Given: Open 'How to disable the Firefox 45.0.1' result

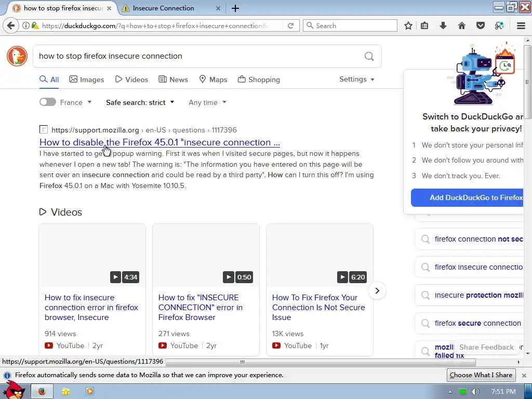Looking at the screenshot, I should (x=159, y=142).
